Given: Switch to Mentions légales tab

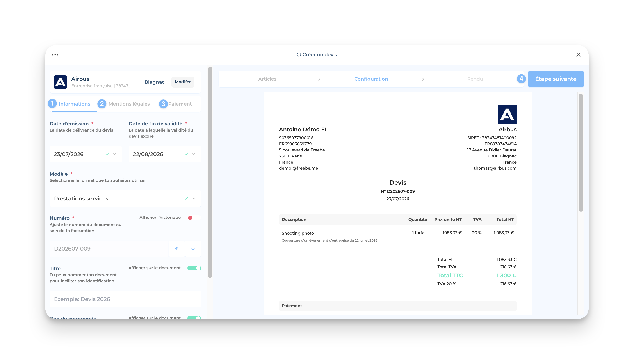Looking at the screenshot, I should (124, 104).
